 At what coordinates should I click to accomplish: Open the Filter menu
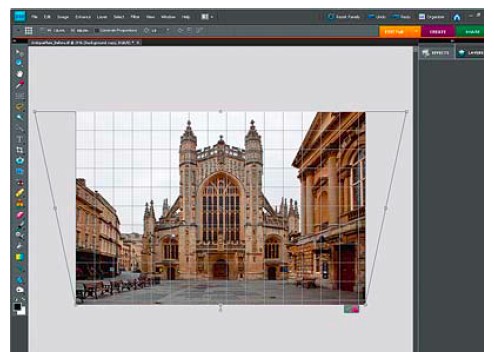click(x=135, y=17)
